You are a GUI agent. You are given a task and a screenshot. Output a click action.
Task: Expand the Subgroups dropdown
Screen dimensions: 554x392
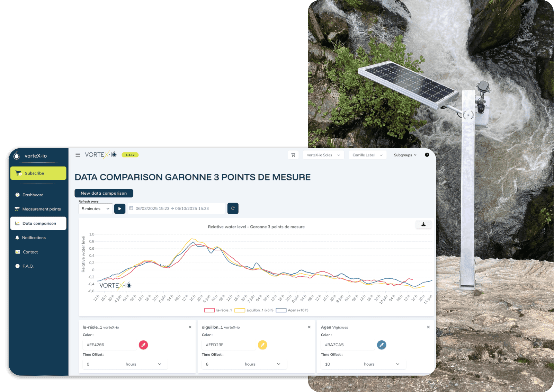pos(405,155)
